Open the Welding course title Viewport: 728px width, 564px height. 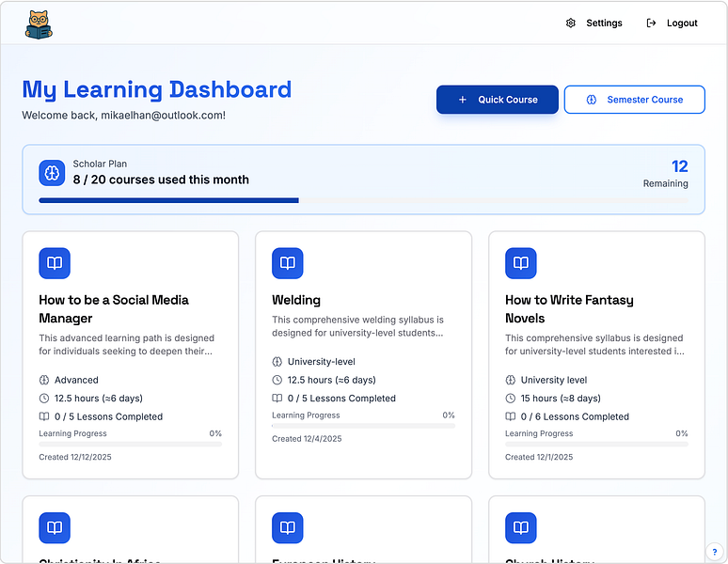(296, 300)
